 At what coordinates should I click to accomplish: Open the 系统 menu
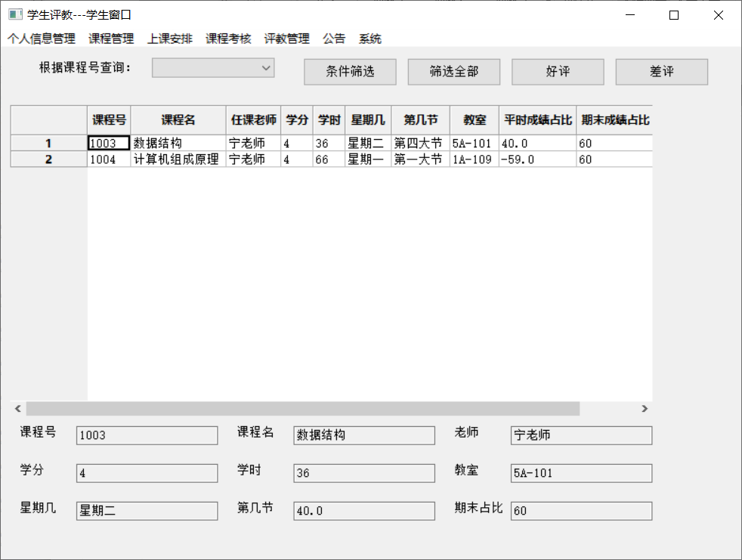tap(370, 39)
